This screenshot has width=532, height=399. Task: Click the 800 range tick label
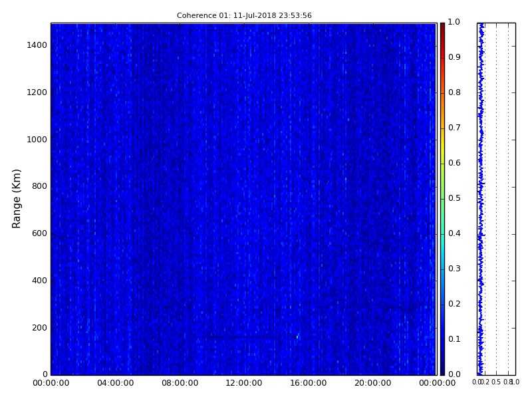[x=39, y=186]
